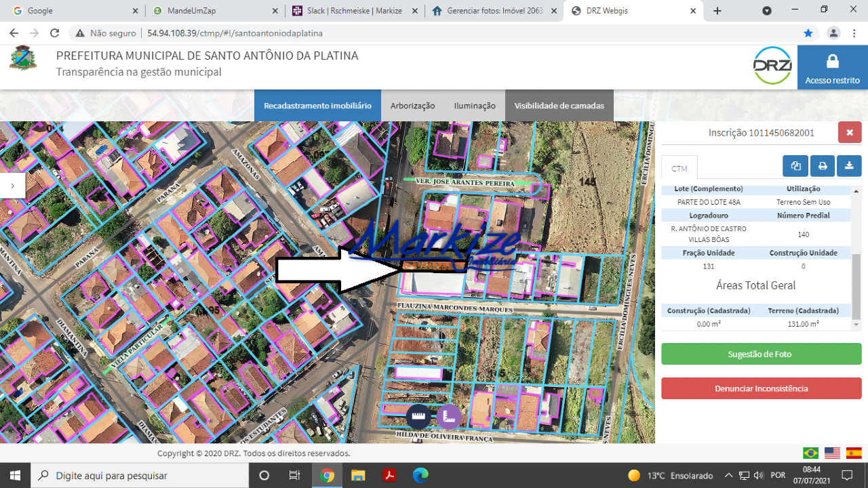Open Task View in the taskbar
Viewport: 868px width, 488px height.
tap(294, 475)
